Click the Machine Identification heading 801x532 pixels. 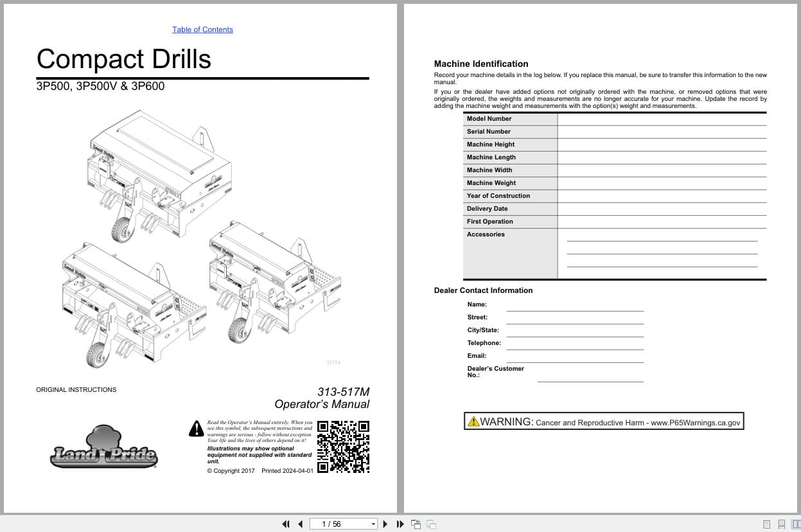481,64
